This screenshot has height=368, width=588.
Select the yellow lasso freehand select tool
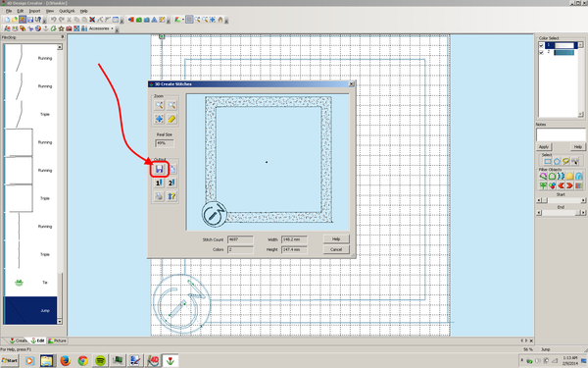(x=565, y=162)
